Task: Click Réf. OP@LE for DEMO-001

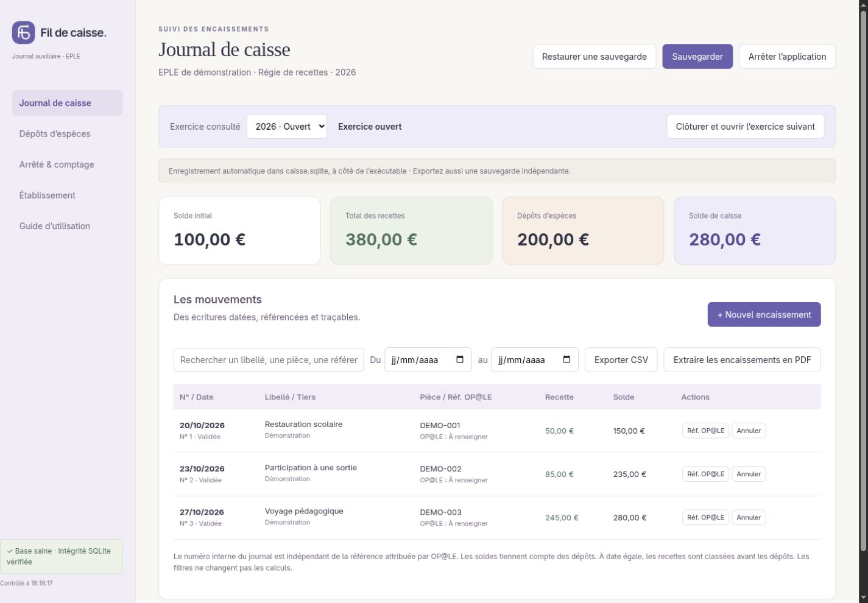Action: click(705, 431)
